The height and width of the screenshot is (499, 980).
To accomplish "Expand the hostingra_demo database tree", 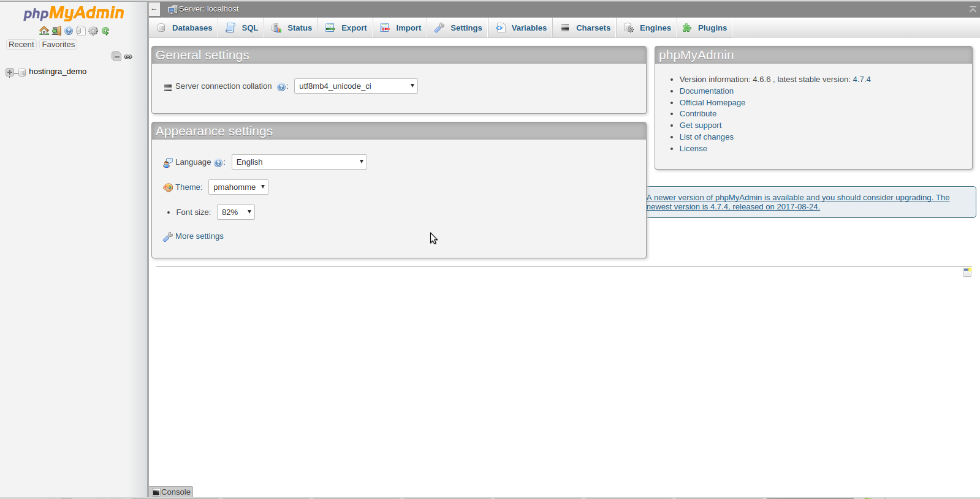I will tap(10, 72).
